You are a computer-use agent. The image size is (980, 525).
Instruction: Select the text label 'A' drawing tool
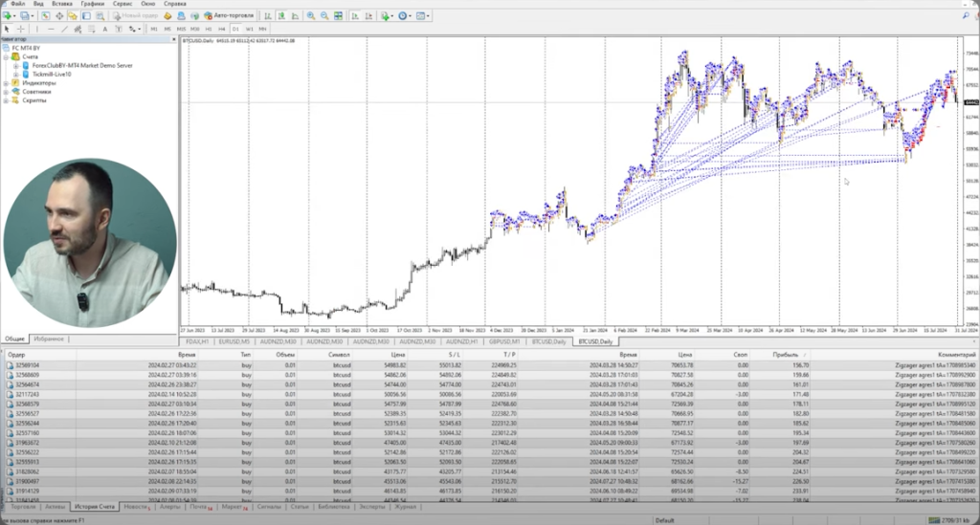tap(106, 30)
